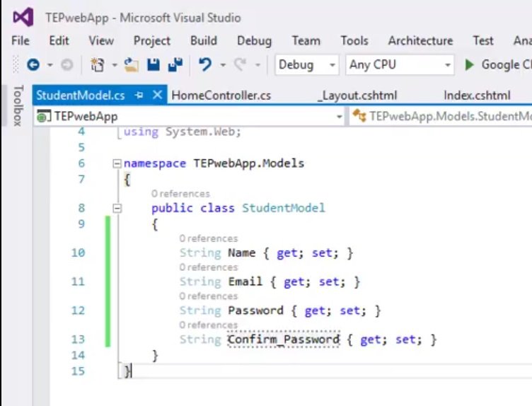The width and height of the screenshot is (532, 406).
Task: Collapse the StudentModel class region
Action: coord(117,208)
